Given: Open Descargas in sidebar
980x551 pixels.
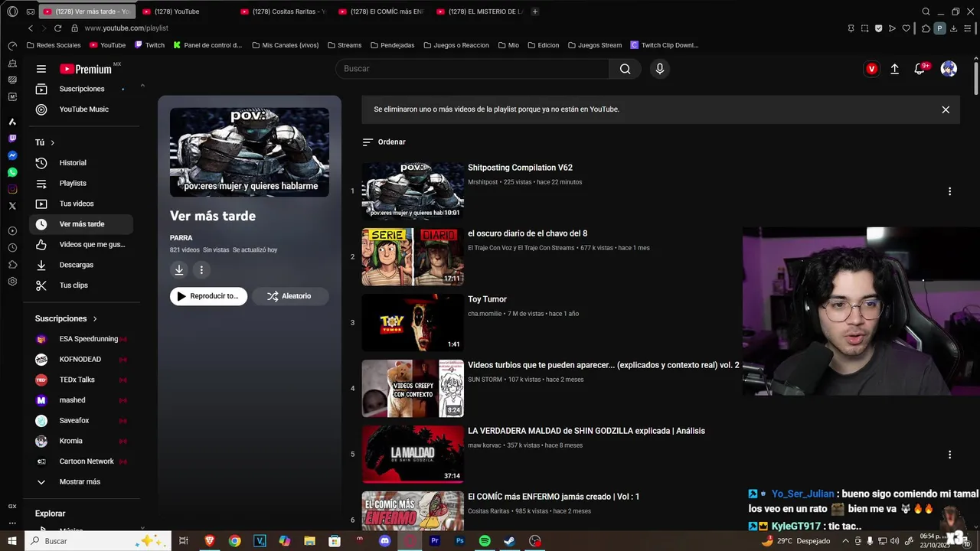Looking at the screenshot, I should [81, 265].
